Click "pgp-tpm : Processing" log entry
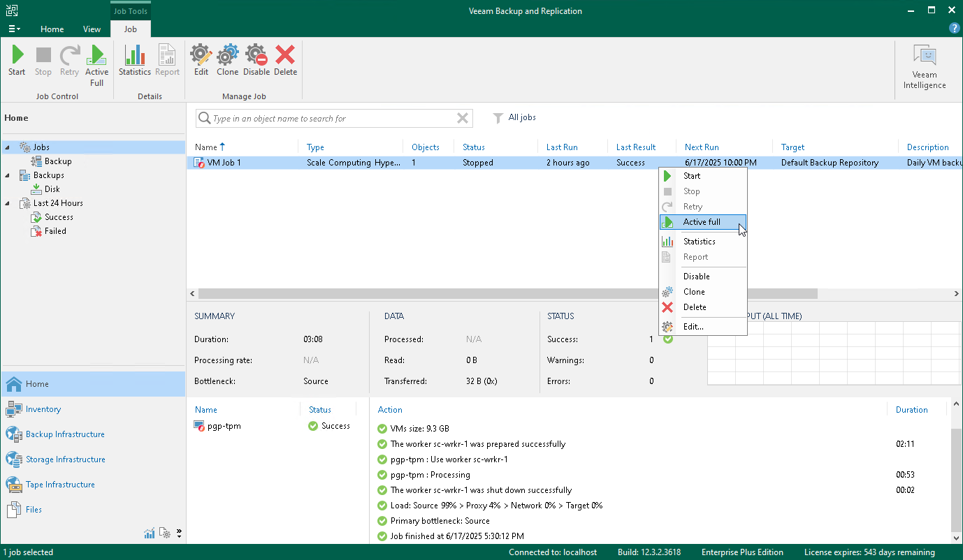 [x=423, y=475]
